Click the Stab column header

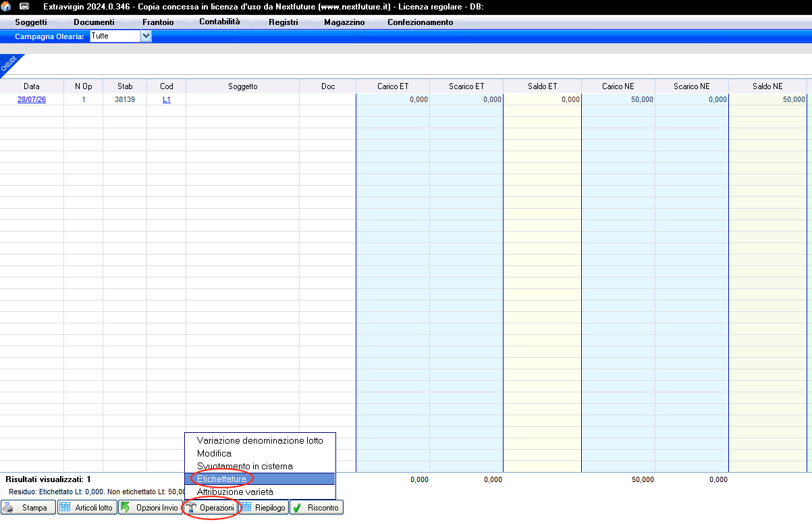coord(125,86)
